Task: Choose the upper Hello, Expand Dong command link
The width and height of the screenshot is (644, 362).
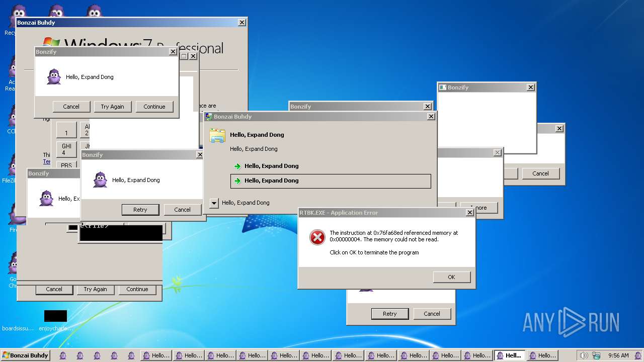Action: click(x=331, y=166)
